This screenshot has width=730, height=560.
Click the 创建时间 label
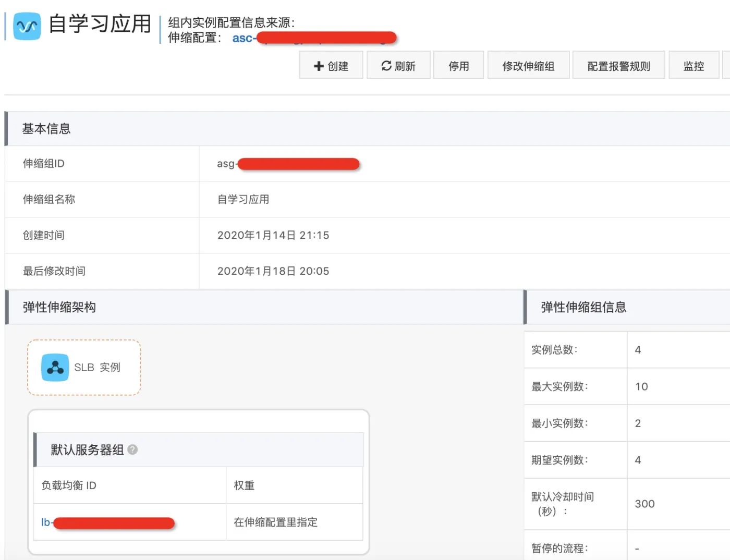point(44,235)
